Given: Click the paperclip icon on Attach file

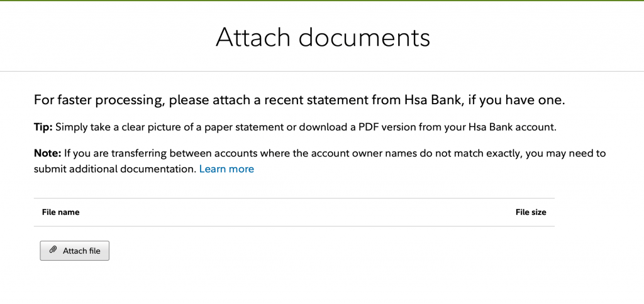Looking at the screenshot, I should [x=53, y=251].
